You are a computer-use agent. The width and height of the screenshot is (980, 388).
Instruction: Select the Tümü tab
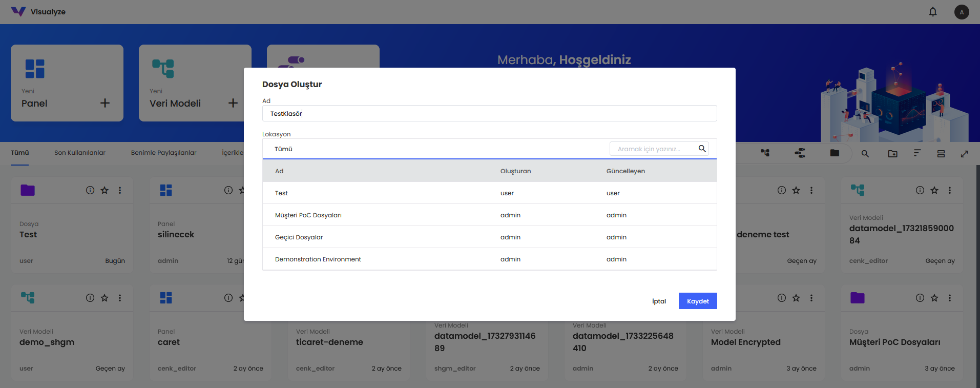20,153
